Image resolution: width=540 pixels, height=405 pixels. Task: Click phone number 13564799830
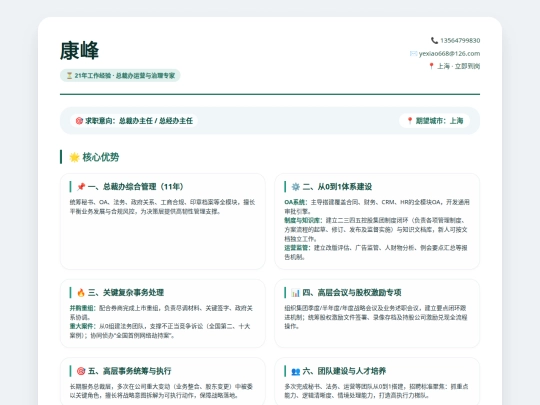pyautogui.click(x=460, y=41)
